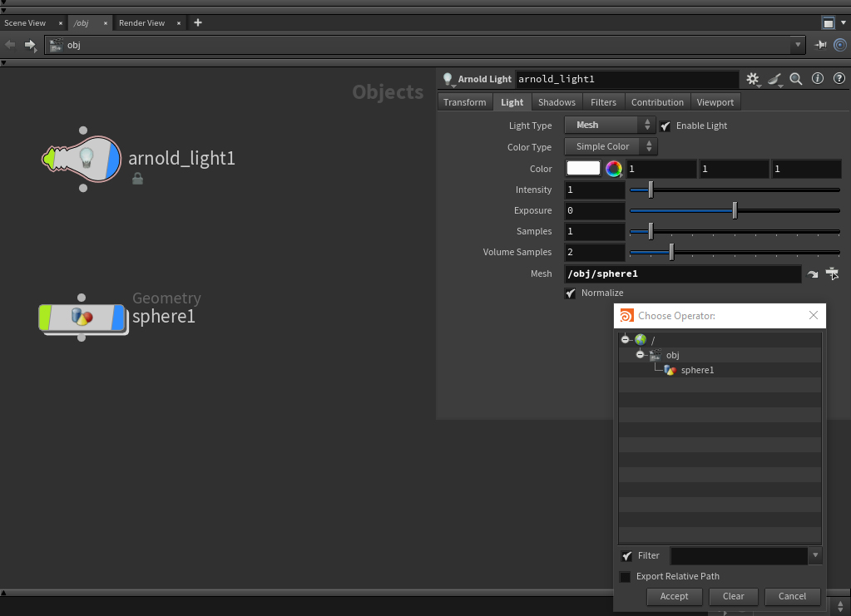The height and width of the screenshot is (616, 851).
Task: Open the Color Type dropdown
Action: click(611, 146)
